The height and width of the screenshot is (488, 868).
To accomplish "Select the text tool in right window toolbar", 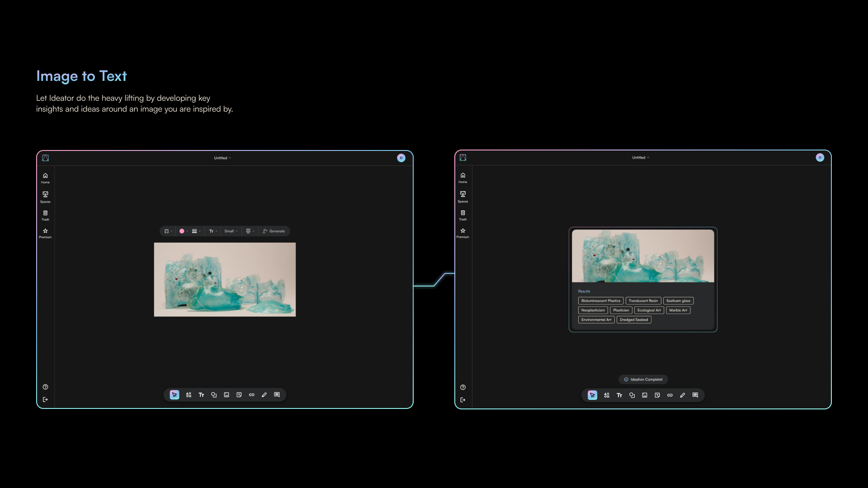I will pos(619,395).
